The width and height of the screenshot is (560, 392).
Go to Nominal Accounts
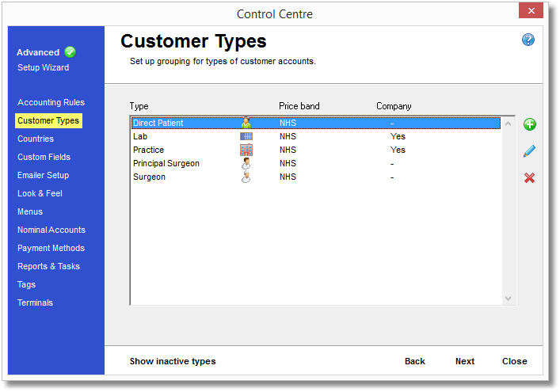point(51,230)
